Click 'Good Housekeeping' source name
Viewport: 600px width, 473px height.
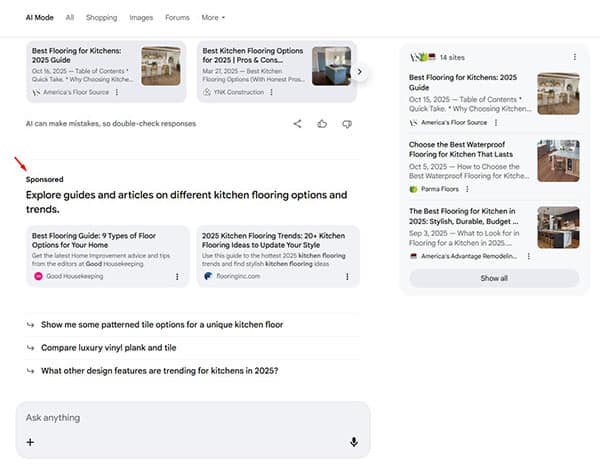point(75,276)
